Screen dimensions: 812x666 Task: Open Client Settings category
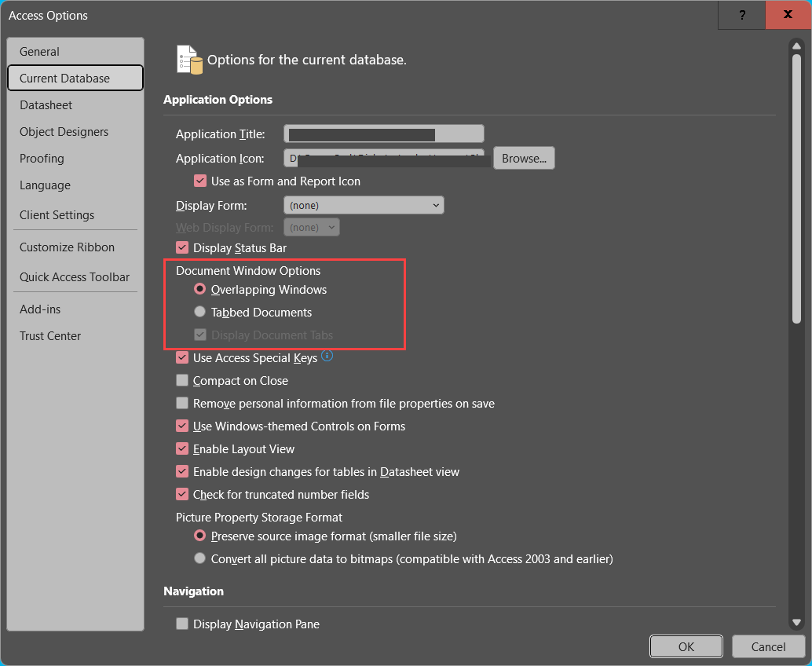click(75, 215)
